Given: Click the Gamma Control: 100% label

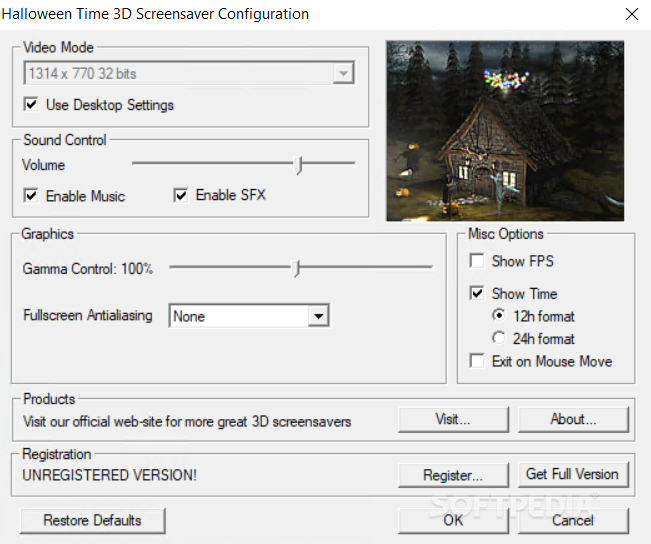Looking at the screenshot, I should coord(88,269).
